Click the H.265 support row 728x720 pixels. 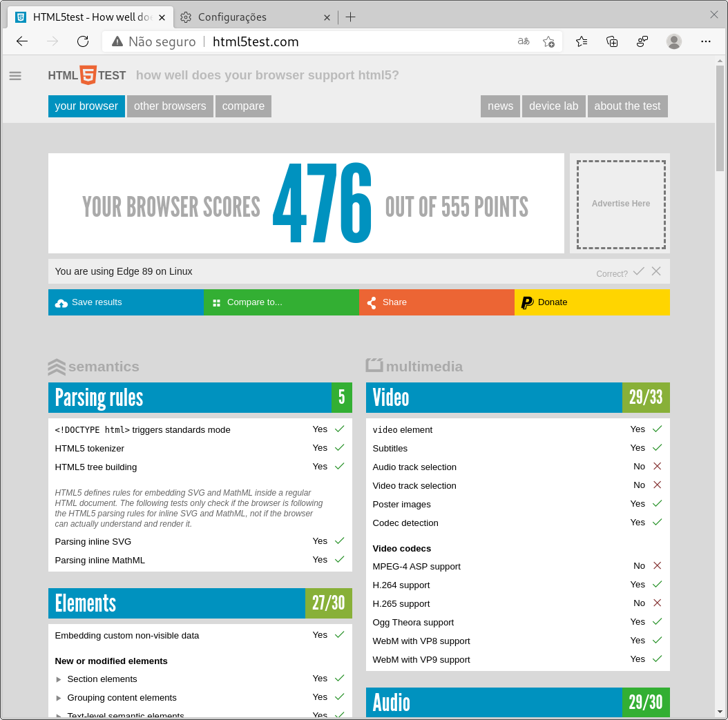click(517, 603)
